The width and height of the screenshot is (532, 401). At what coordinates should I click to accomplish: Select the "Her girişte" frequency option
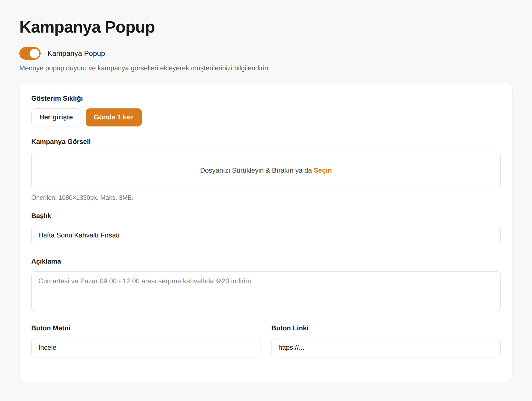click(56, 117)
